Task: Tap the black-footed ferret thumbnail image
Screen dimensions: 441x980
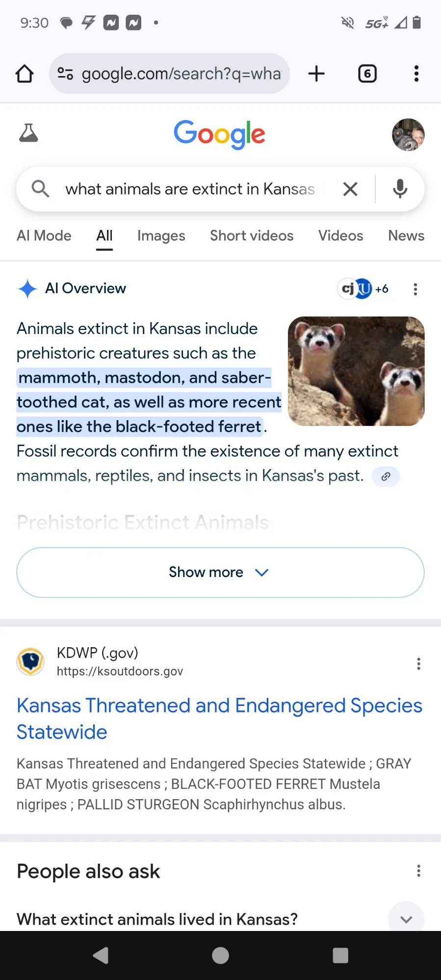Action: point(356,371)
